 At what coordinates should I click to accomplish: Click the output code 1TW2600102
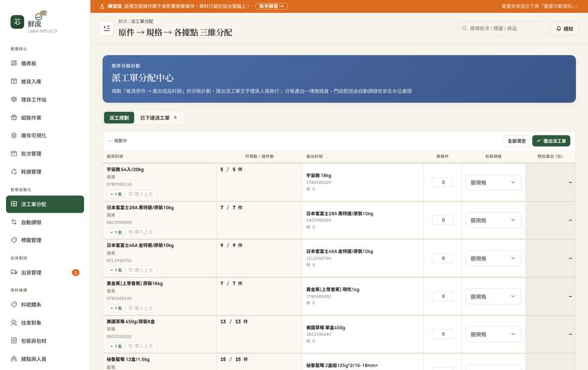coord(319,297)
